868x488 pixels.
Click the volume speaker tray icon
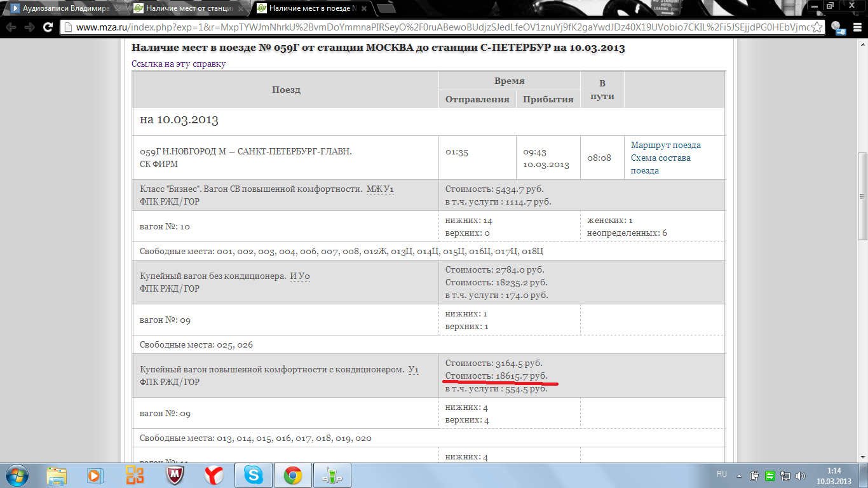[x=801, y=475]
